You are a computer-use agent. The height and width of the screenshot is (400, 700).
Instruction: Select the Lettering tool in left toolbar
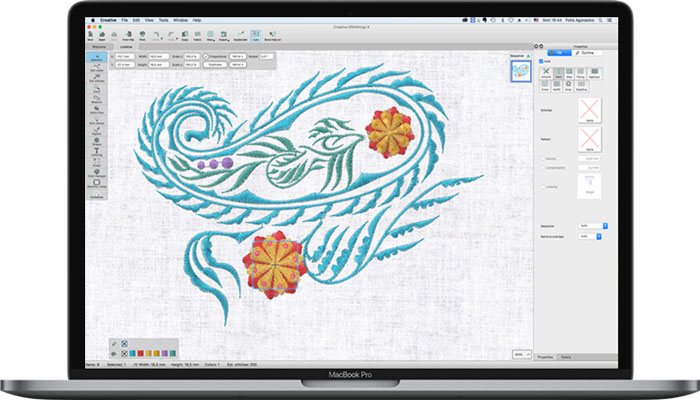tap(97, 153)
